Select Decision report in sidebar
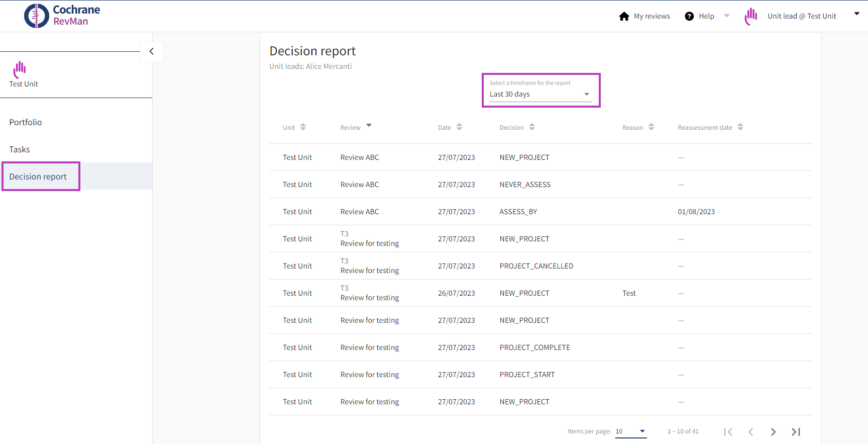The image size is (868, 444). pyautogui.click(x=38, y=176)
